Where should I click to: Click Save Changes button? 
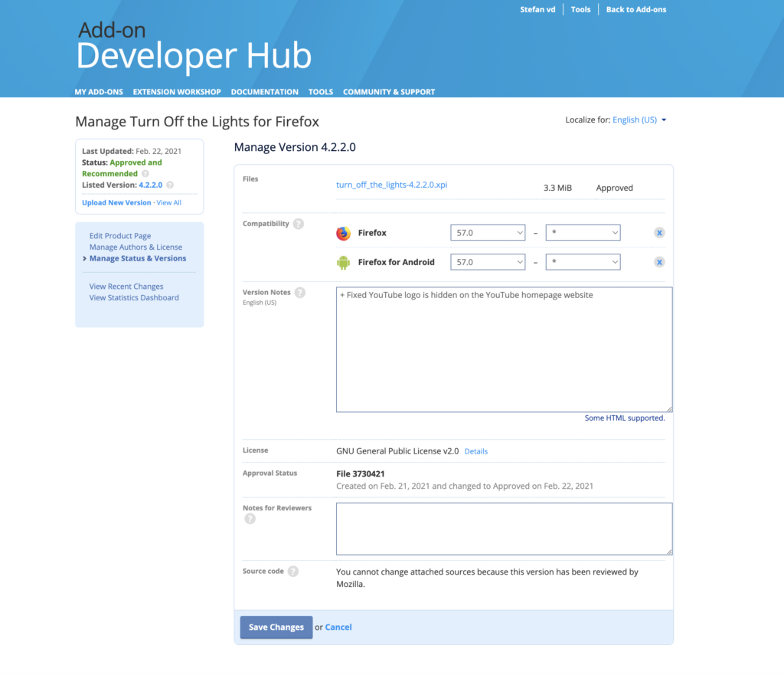click(276, 627)
